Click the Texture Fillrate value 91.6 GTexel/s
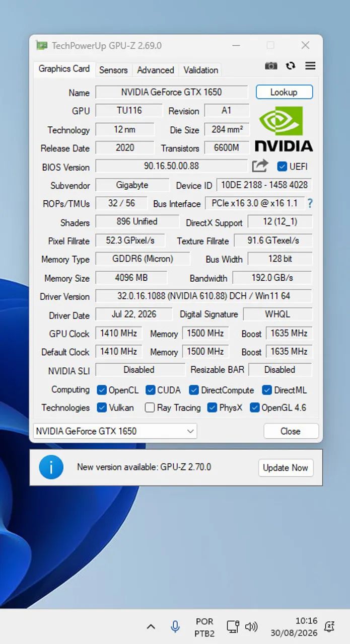This screenshot has width=350, height=644. 273,240
